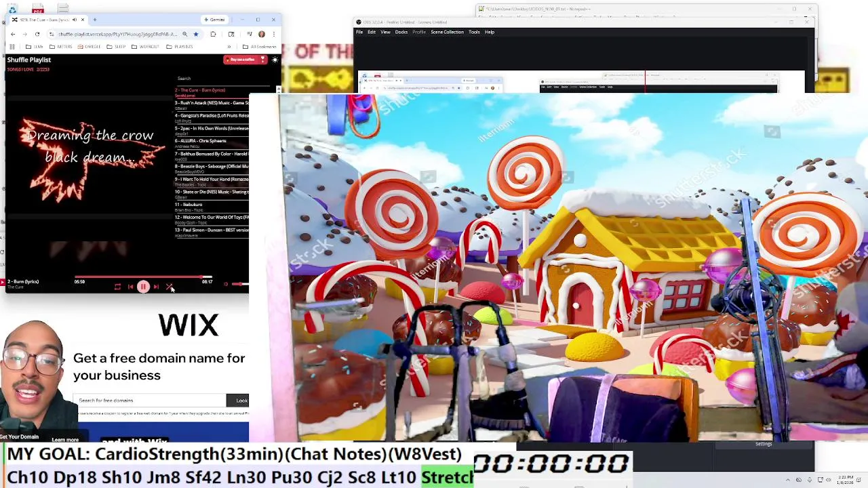868x488 pixels.
Task: Click the Learn more link on Wix ad
Action: pyautogui.click(x=65, y=440)
